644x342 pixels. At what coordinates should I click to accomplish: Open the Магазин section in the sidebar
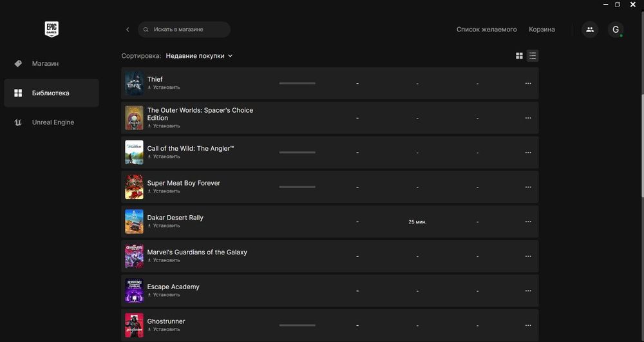click(x=45, y=64)
